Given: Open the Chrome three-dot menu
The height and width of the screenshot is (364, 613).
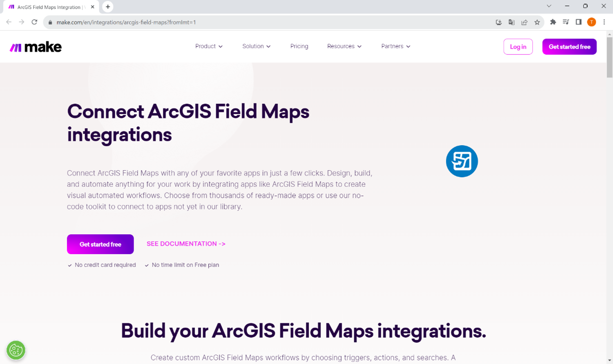Looking at the screenshot, I should (x=604, y=22).
